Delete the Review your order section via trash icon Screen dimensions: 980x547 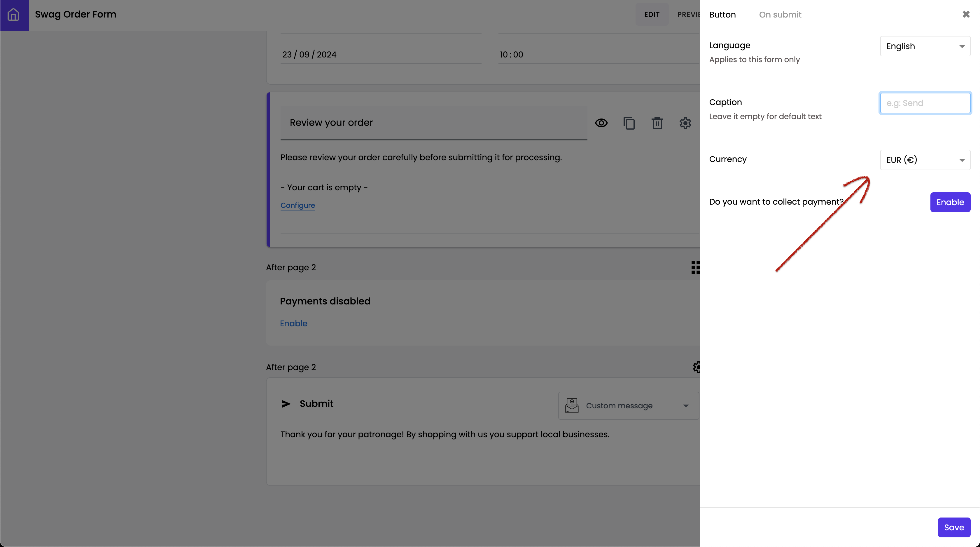[x=657, y=123]
